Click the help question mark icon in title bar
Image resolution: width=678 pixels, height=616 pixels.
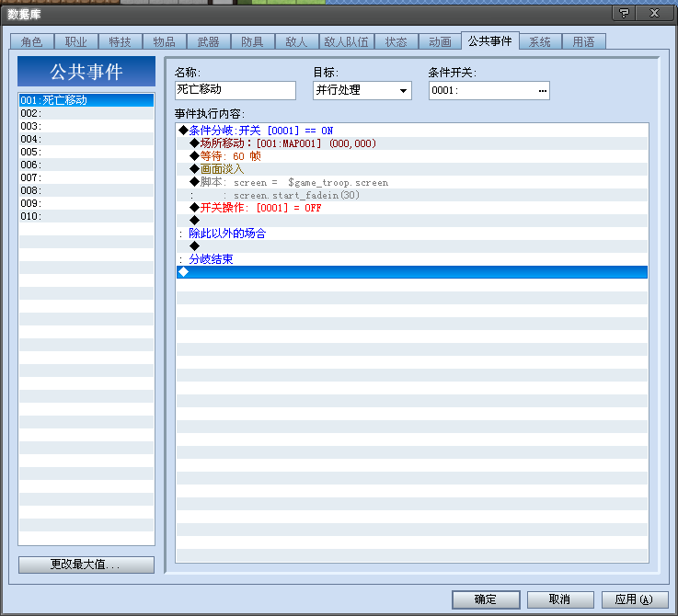pyautogui.click(x=624, y=13)
